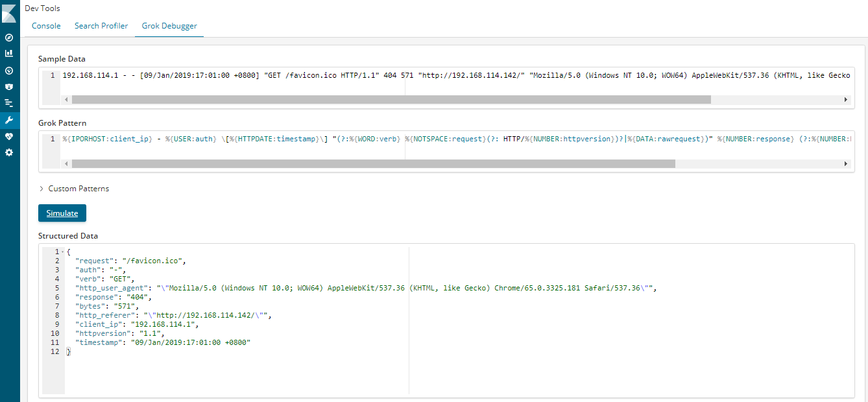Select the Grok Debugger tab

pyautogui.click(x=169, y=26)
